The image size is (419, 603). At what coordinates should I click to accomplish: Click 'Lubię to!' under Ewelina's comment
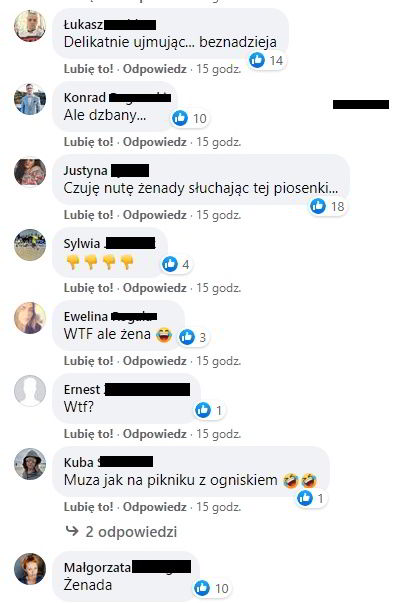(89, 361)
